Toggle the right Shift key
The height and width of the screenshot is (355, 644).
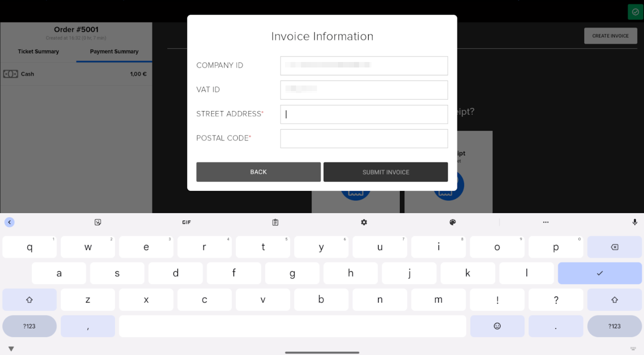click(614, 299)
